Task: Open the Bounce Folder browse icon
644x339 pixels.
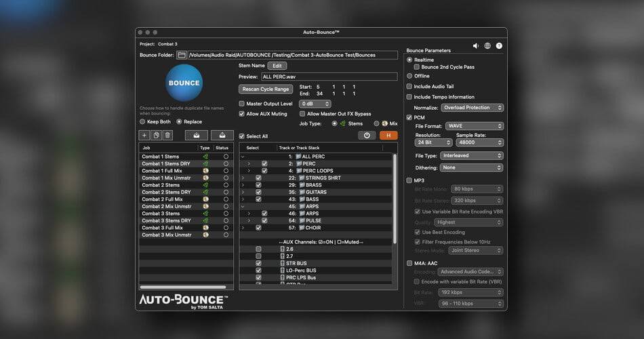Action: pos(182,55)
